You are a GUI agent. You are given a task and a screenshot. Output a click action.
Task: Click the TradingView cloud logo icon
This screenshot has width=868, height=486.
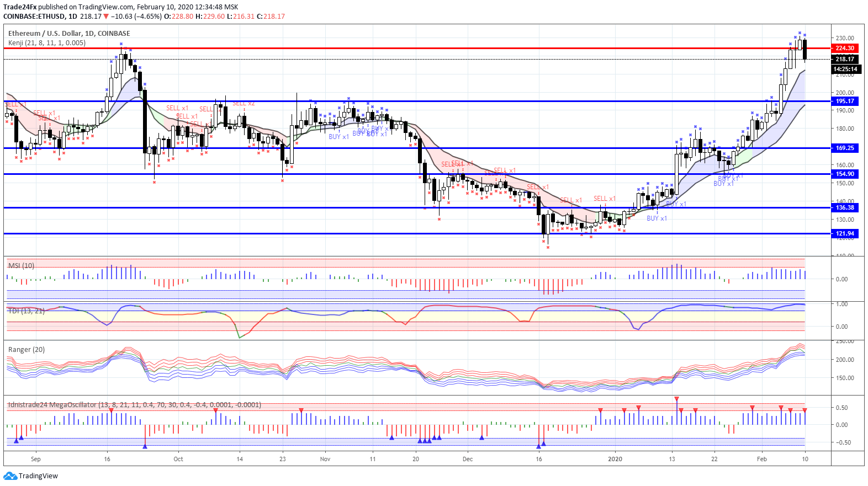10,476
